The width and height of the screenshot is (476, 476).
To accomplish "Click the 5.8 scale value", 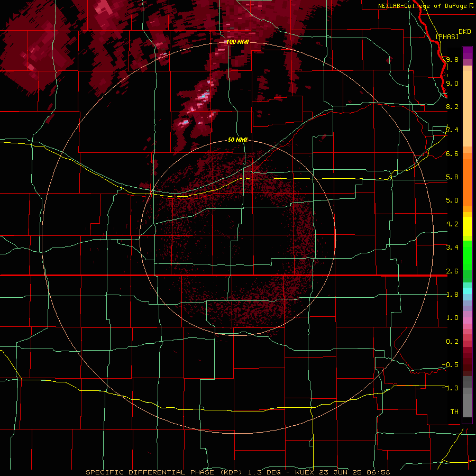I will tap(452, 177).
